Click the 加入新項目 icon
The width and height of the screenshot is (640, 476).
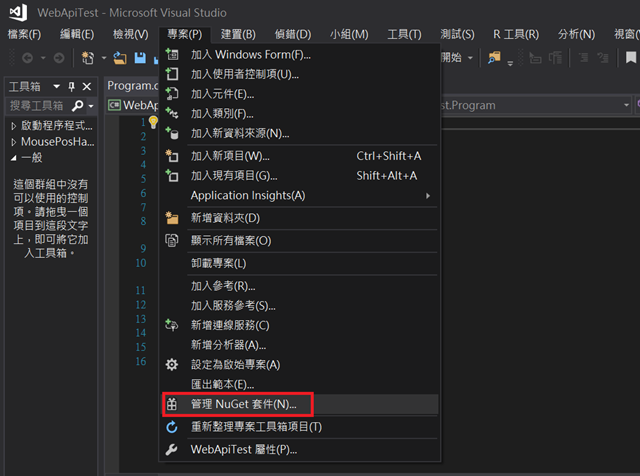point(172,156)
